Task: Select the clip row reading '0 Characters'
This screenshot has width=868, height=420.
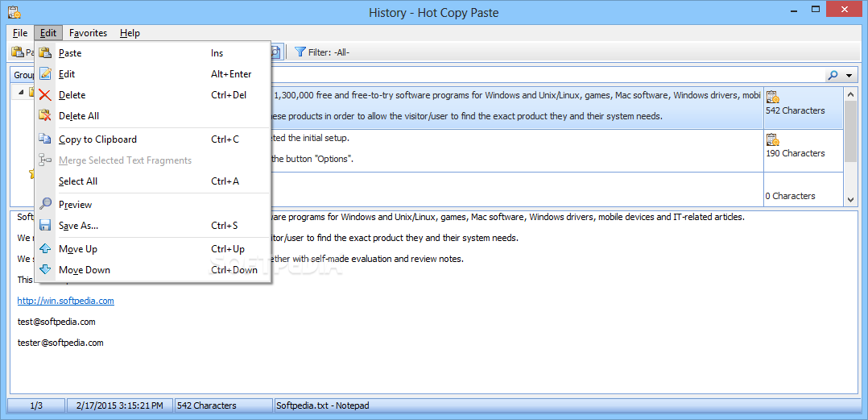Action: point(556,189)
